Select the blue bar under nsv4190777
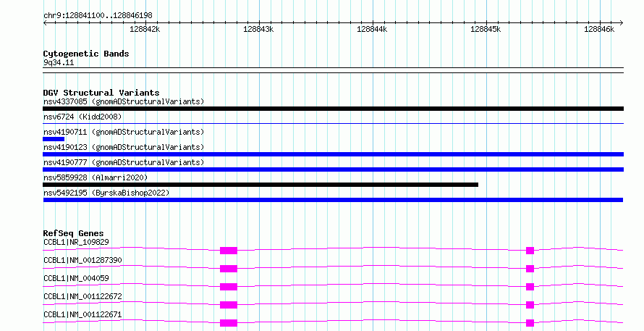The height and width of the screenshot is (331, 644). tap(333, 169)
